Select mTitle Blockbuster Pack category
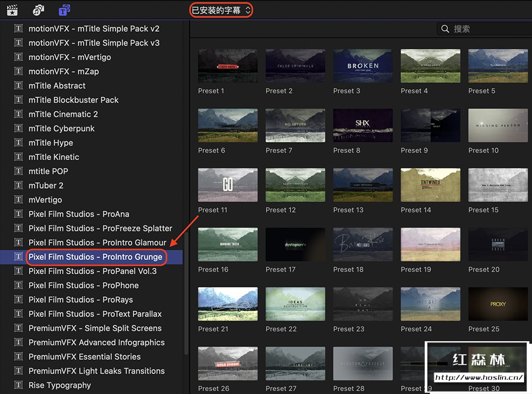This screenshot has width=532, height=394. [x=73, y=100]
